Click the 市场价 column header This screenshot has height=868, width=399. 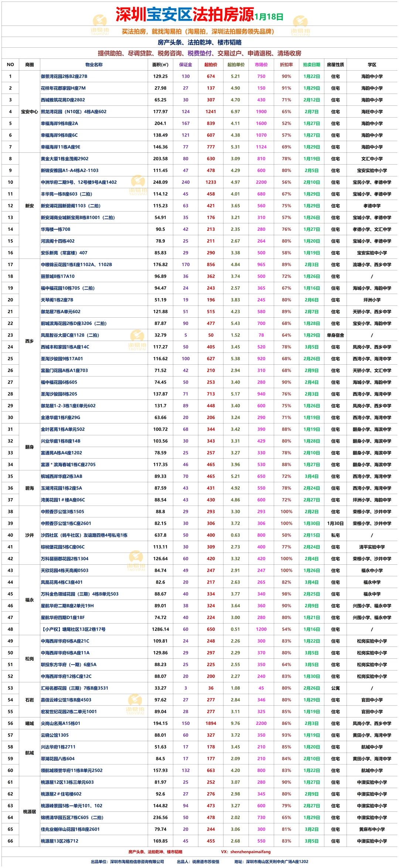click(261, 65)
